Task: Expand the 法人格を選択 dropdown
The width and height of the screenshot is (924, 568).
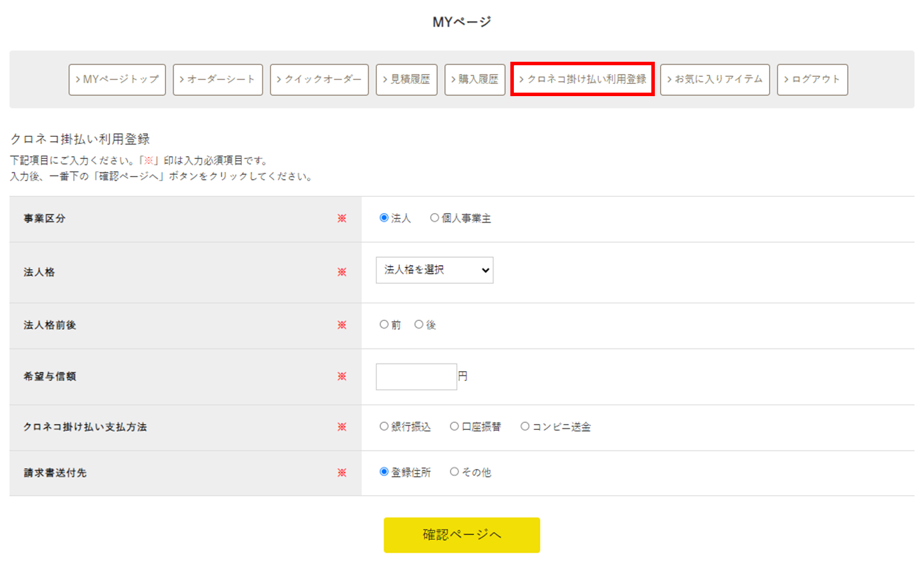Action: 435,270
